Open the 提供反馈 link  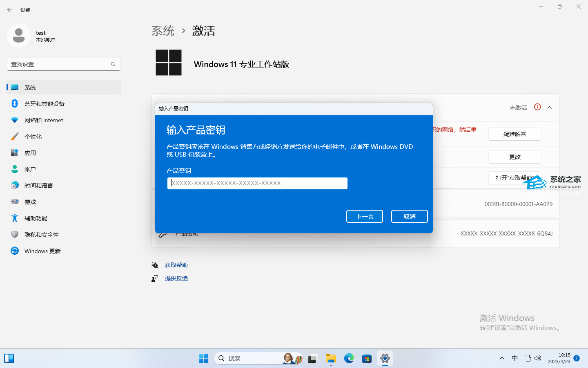(x=176, y=278)
